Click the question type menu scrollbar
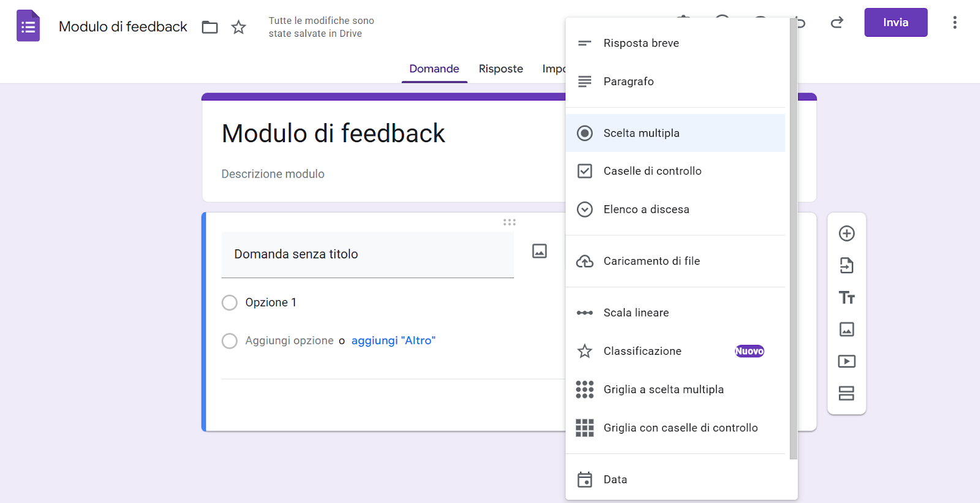The height and width of the screenshot is (503, 980). pyautogui.click(x=793, y=245)
